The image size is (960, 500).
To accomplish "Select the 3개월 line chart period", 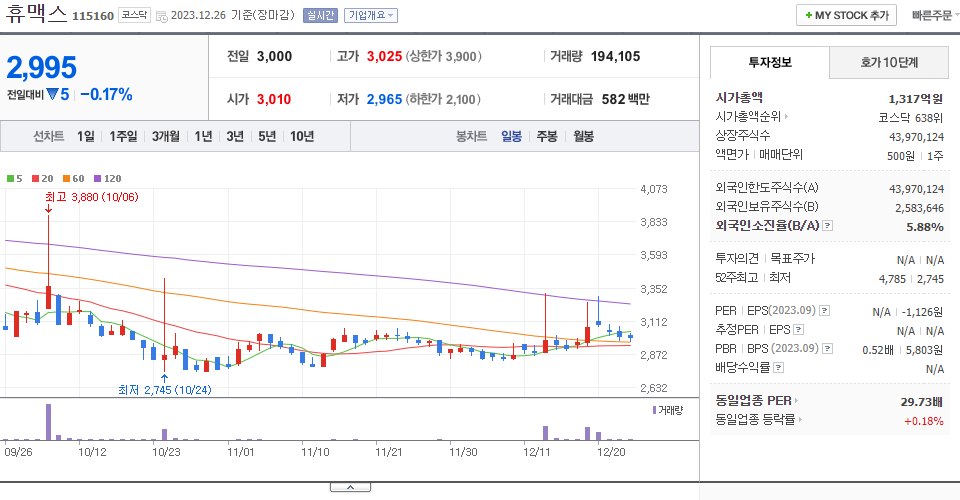I will point(165,136).
